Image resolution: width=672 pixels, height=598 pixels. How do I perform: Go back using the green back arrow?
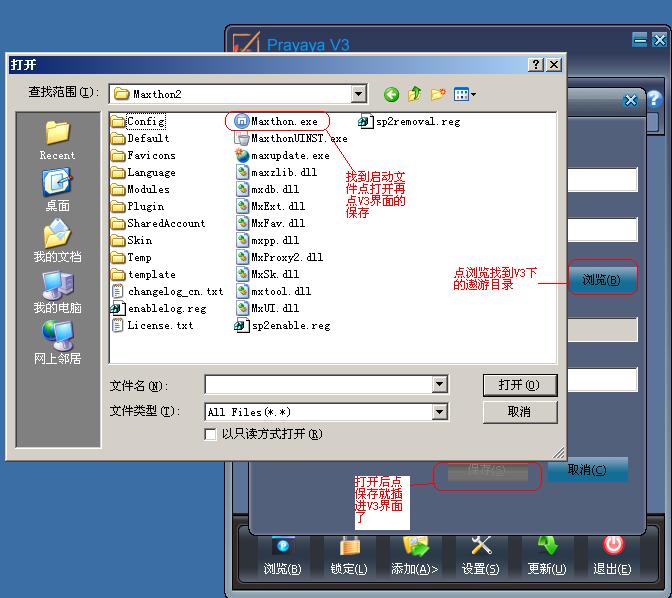(391, 94)
